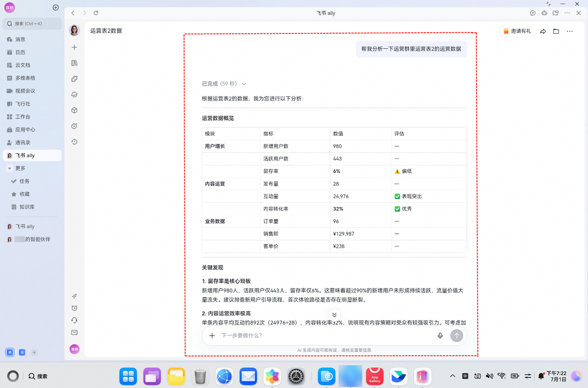Screen dimensions: 588x388
Task: Send the message with the arrow button
Action: [457, 335]
